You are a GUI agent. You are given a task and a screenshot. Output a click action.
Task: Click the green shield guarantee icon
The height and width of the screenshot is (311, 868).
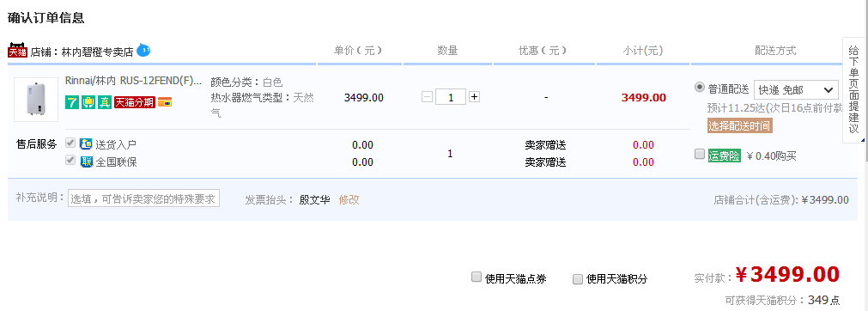click(x=88, y=102)
